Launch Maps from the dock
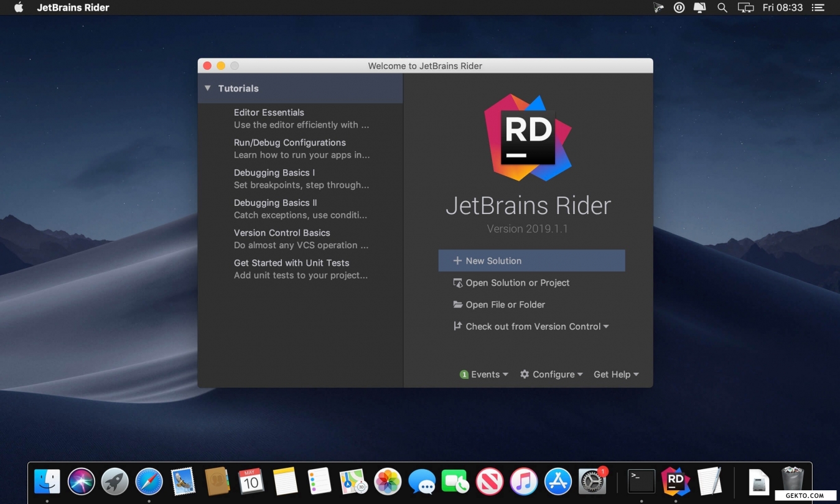The height and width of the screenshot is (504, 840). tap(353, 482)
